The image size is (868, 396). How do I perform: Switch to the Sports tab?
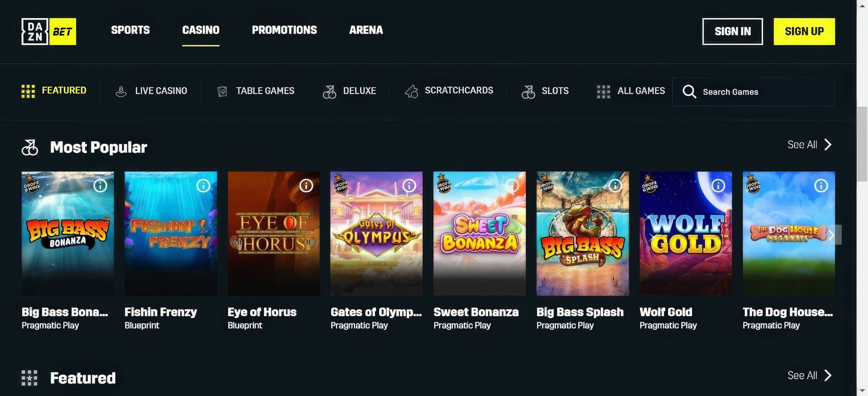pos(130,30)
